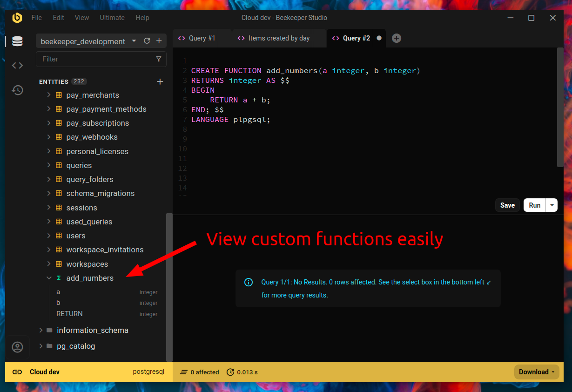Click the 0.013 s query time
Screen dimensions: 572x392
(247, 372)
